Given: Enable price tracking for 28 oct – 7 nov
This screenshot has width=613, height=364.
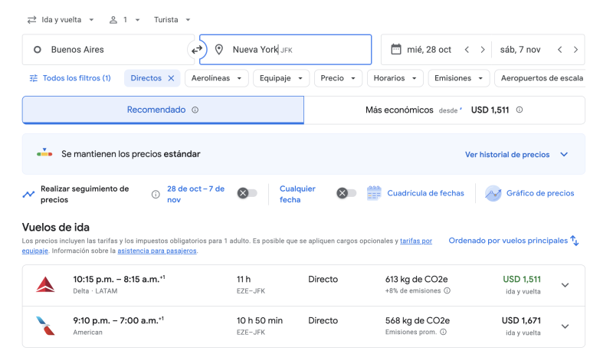Looking at the screenshot, I should [x=247, y=193].
